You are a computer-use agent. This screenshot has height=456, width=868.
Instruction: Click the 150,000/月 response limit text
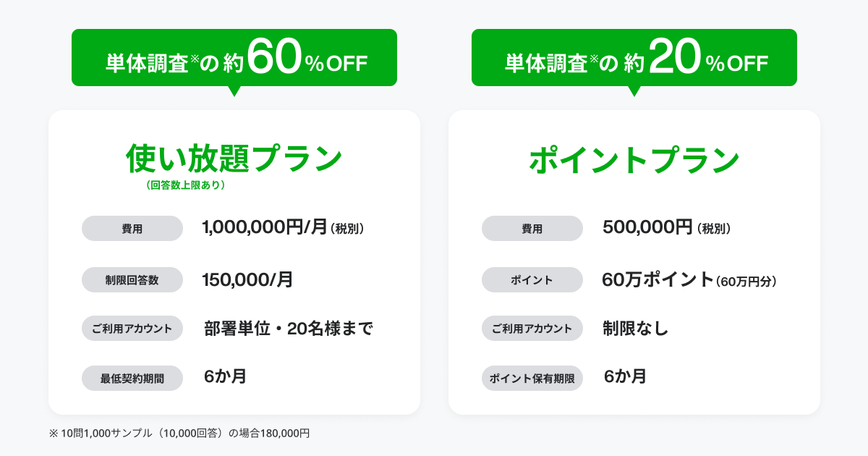pos(247,279)
